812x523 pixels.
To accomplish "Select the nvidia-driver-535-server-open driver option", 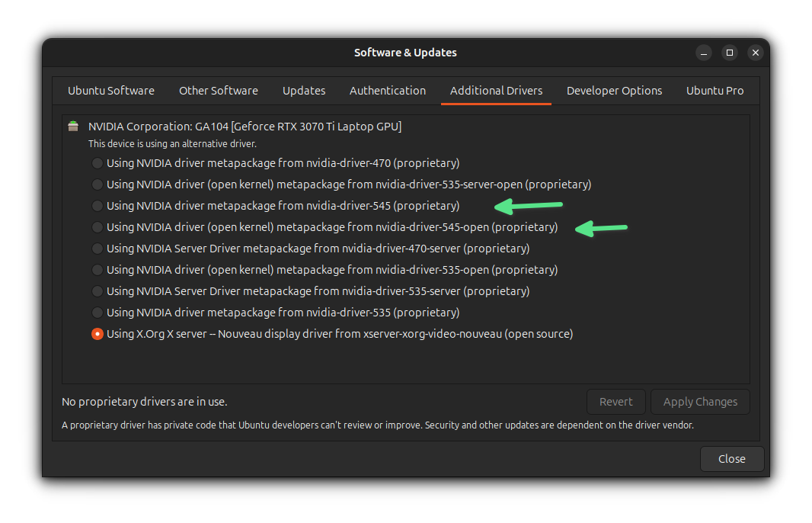I will 97,184.
